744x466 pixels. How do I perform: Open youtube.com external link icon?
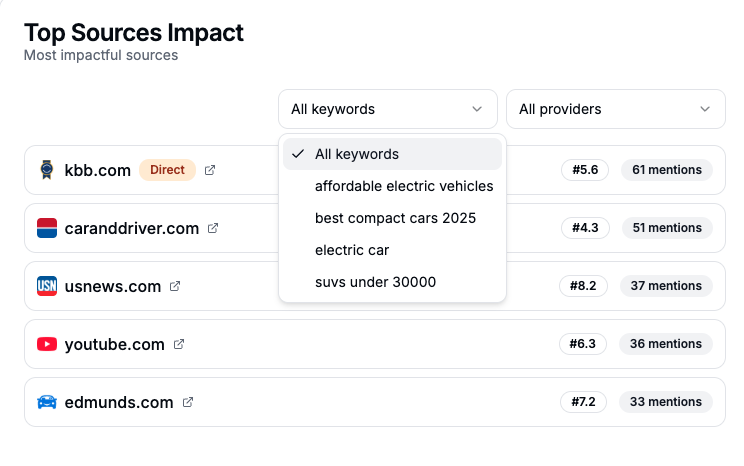[x=179, y=344]
